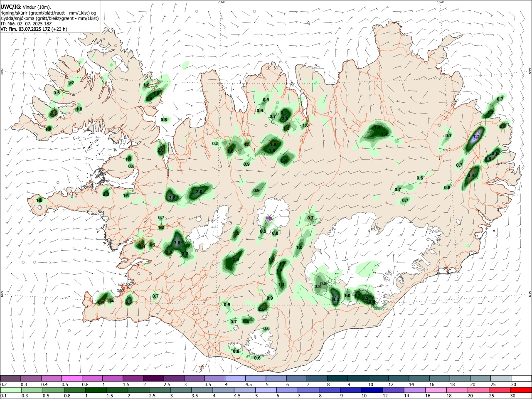The image size is (532, 399).
Task: Pick the top-row swatch between 0.2 and 0.3
Action: (10, 378)
